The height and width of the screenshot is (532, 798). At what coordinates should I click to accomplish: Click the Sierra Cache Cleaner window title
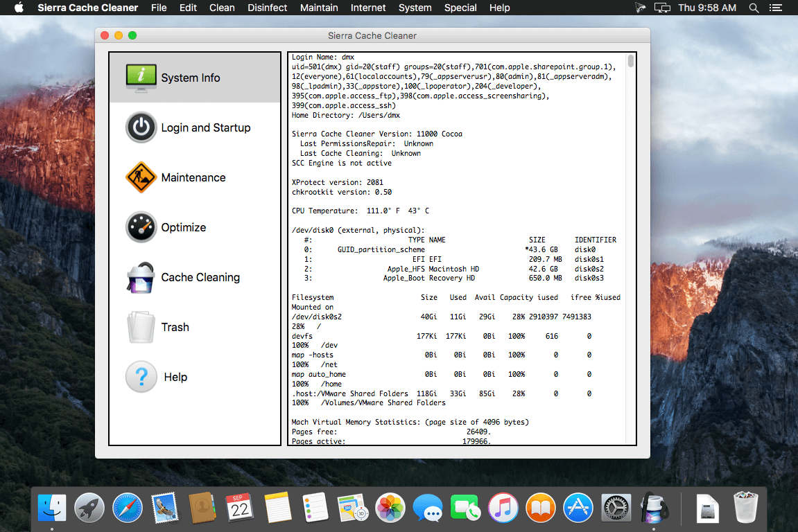click(372, 35)
